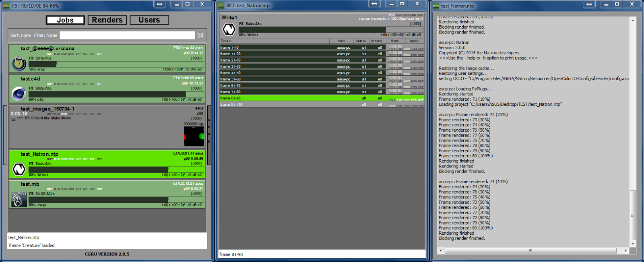Switch to the Renders tab

[107, 20]
